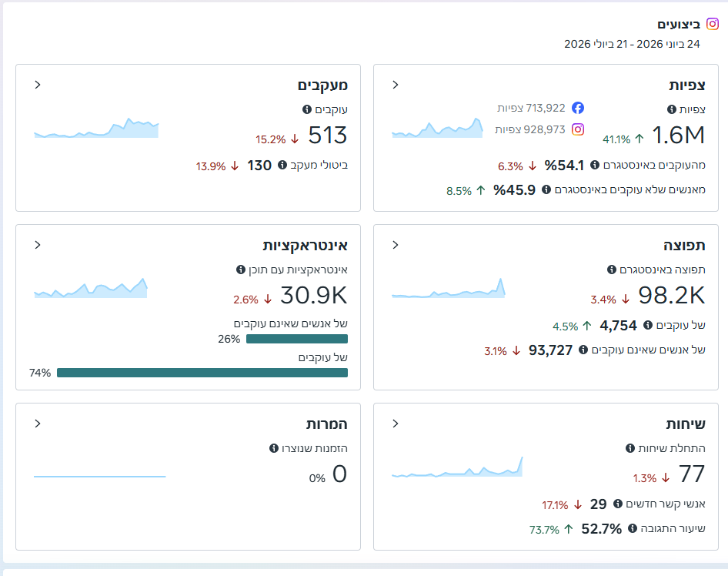Click the 15.2% followers decrease indicator

click(x=277, y=139)
